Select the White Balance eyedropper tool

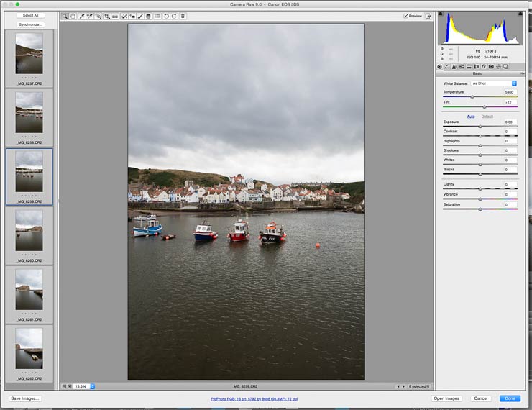(82, 16)
